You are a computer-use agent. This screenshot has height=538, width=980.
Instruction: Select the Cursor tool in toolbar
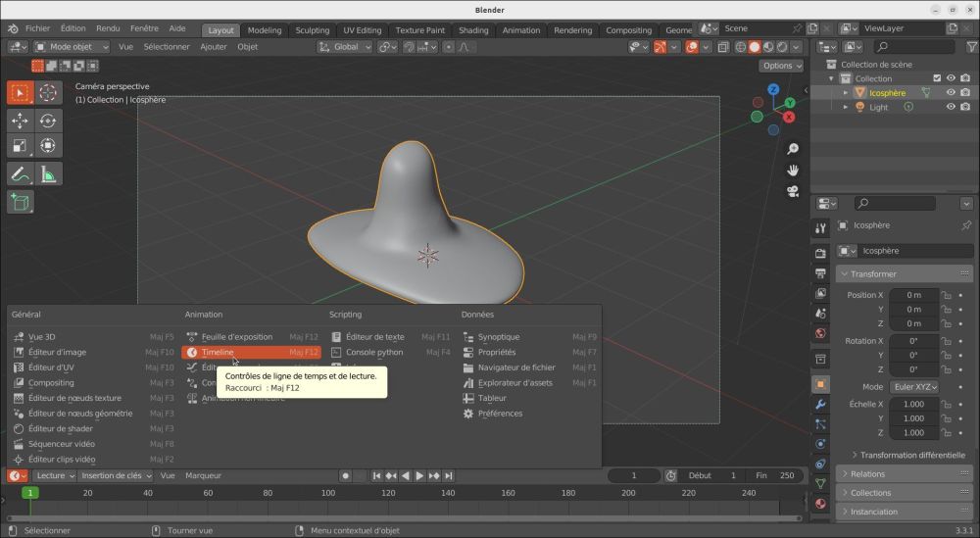click(48, 93)
